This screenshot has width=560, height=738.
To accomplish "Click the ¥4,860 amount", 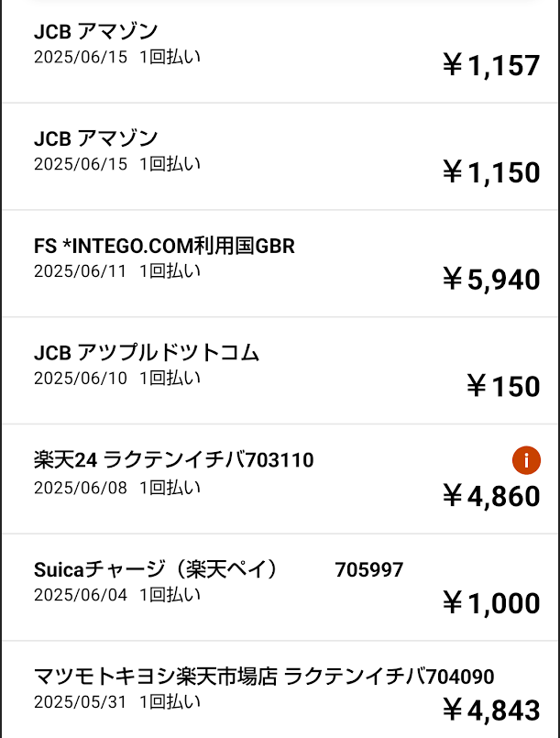I will 491,496.
